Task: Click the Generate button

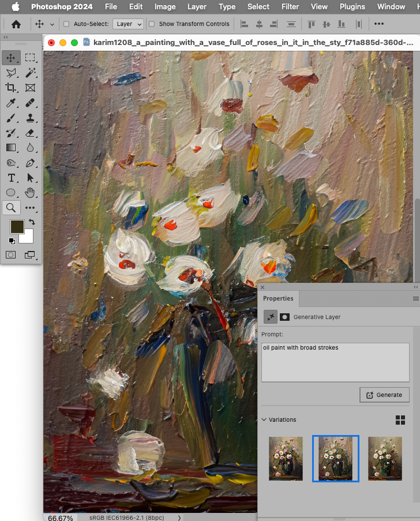Action: pyautogui.click(x=384, y=395)
